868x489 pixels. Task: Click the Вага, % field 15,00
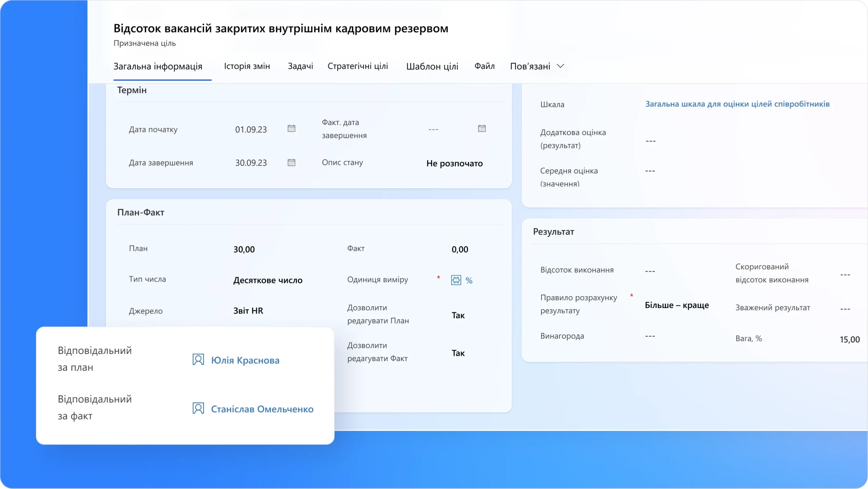[x=849, y=339]
